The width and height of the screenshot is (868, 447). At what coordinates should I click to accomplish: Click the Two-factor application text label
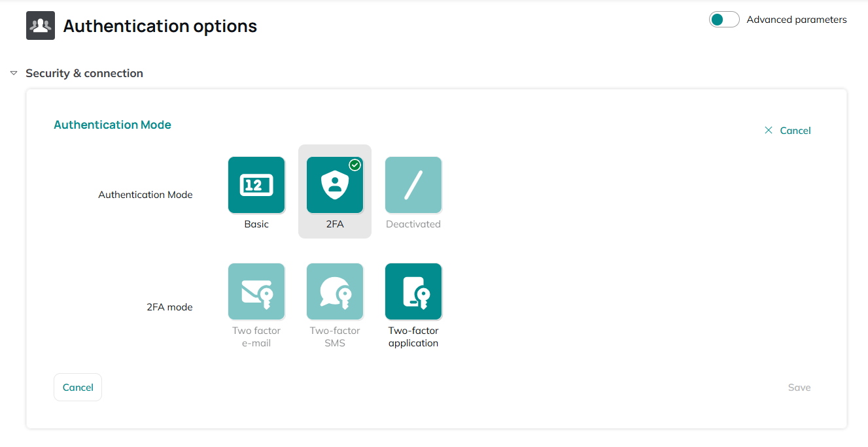pyautogui.click(x=413, y=337)
